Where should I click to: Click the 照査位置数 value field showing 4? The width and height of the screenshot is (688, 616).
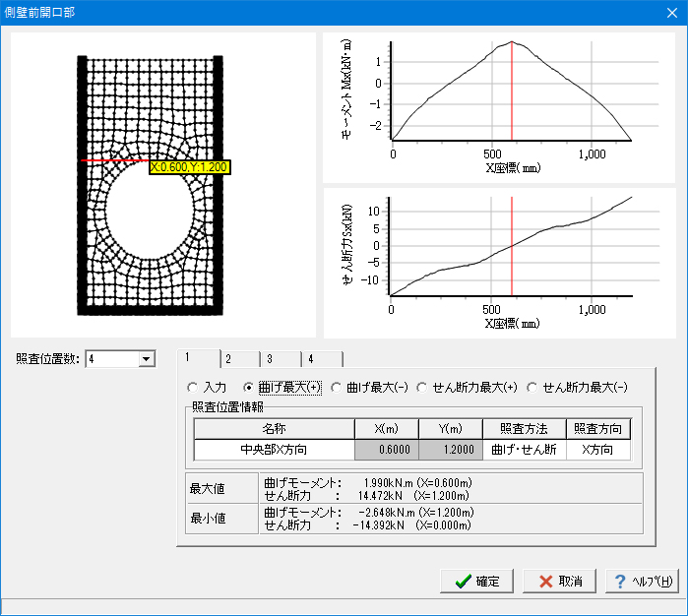coord(112,359)
